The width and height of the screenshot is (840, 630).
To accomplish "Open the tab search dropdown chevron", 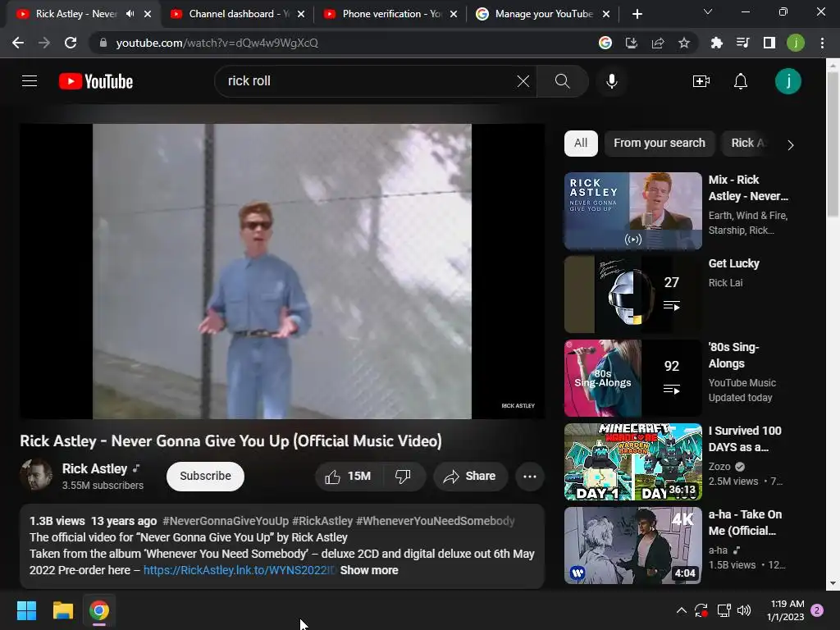I will (707, 11).
